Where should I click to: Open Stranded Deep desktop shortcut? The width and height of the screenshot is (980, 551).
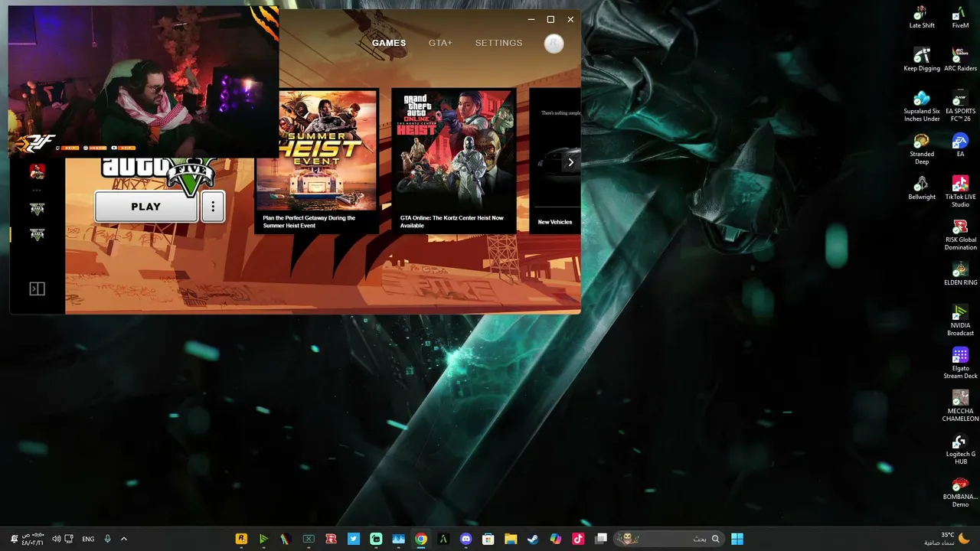tap(921, 149)
